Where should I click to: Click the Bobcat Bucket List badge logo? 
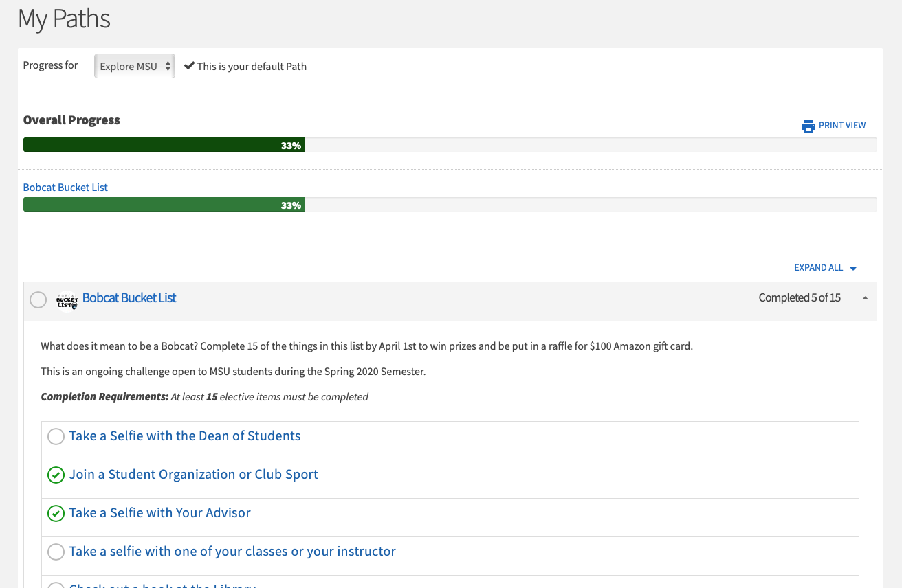pos(67,300)
